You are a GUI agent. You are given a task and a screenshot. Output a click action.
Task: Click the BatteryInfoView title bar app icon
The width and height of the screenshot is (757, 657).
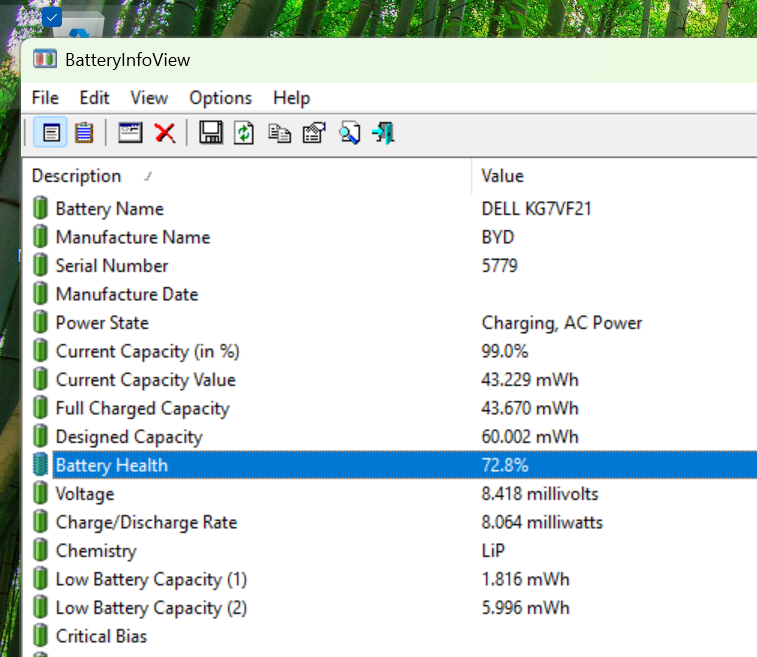coord(45,60)
